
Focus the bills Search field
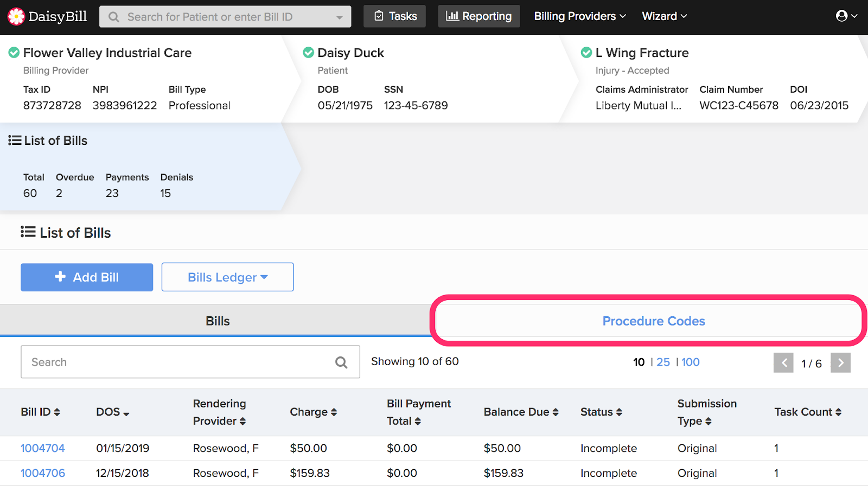(x=190, y=362)
